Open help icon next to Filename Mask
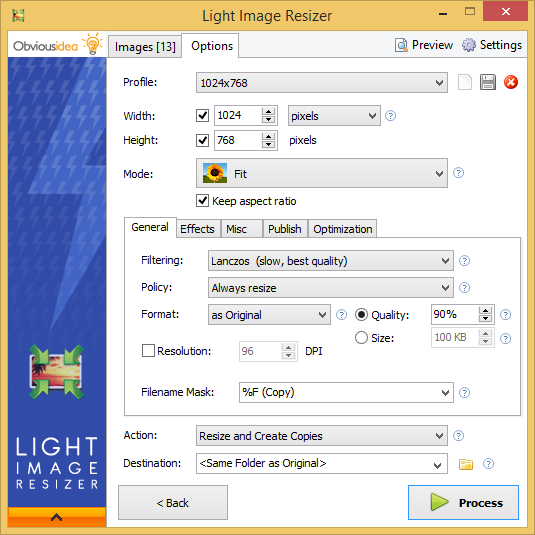 (464, 393)
